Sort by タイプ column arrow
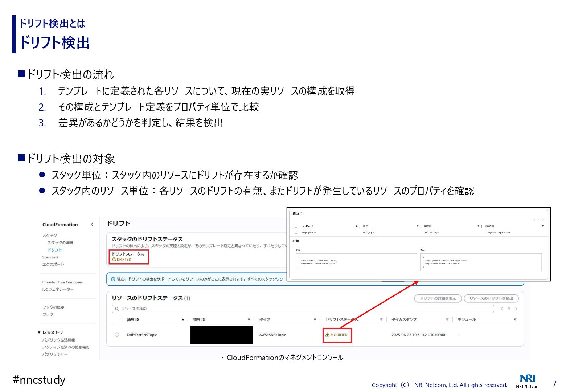Image resolution: width=566 pixels, height=392 pixels. [315, 320]
